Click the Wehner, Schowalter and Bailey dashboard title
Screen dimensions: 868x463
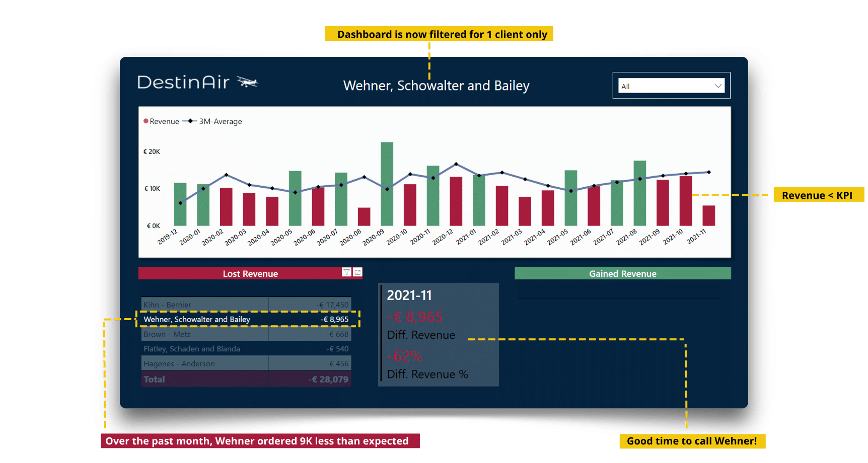click(x=437, y=86)
